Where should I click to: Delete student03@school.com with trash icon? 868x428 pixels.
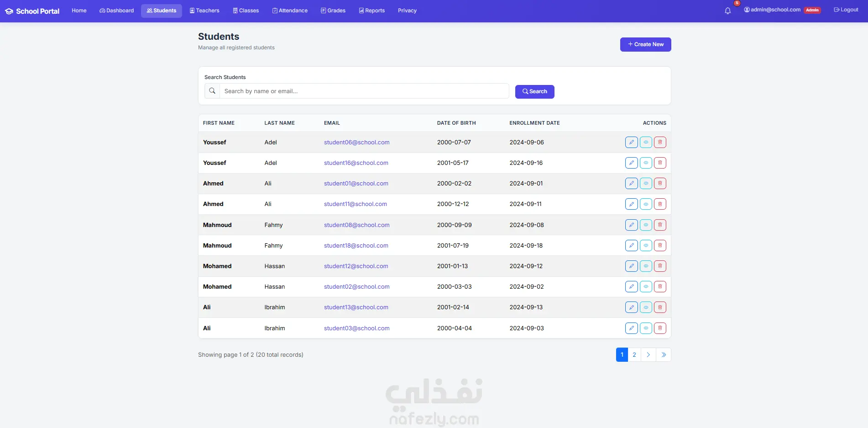click(x=660, y=328)
